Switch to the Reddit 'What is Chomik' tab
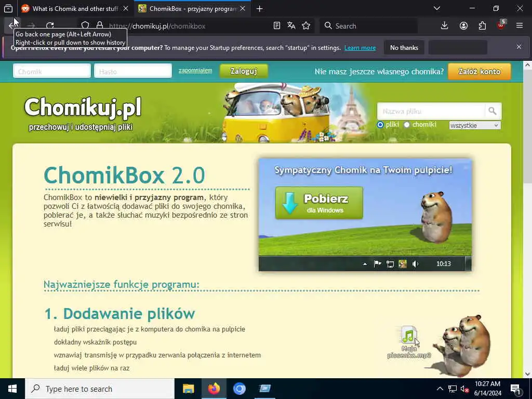 75,8
